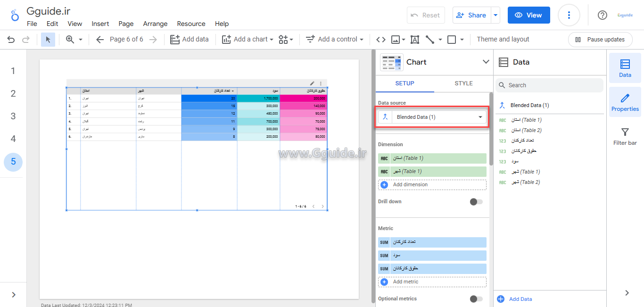
Task: Click the help question mark icon
Action: 602,15
